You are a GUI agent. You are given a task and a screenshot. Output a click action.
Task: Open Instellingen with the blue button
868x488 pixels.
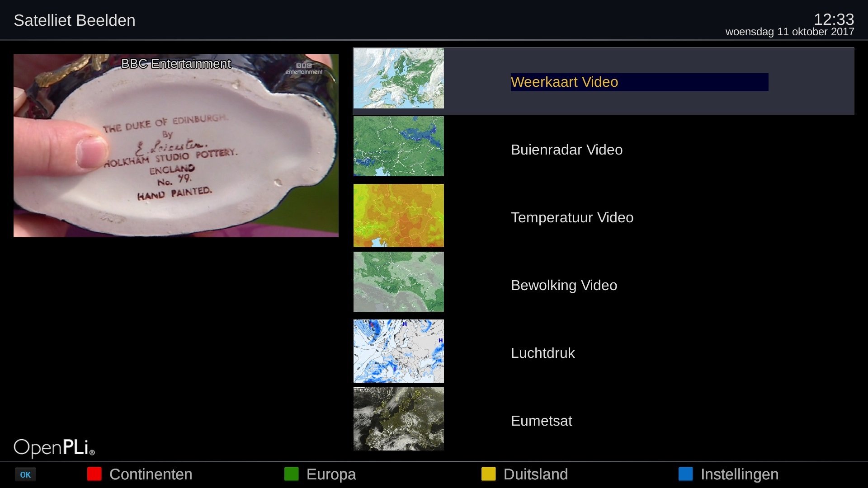739,474
